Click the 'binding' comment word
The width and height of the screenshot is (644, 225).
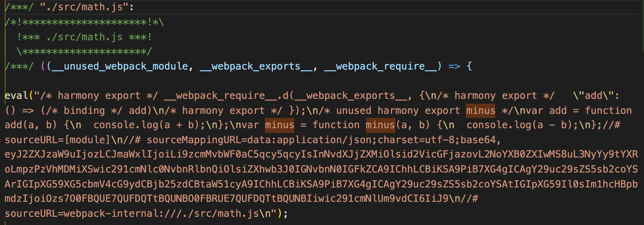click(x=84, y=110)
